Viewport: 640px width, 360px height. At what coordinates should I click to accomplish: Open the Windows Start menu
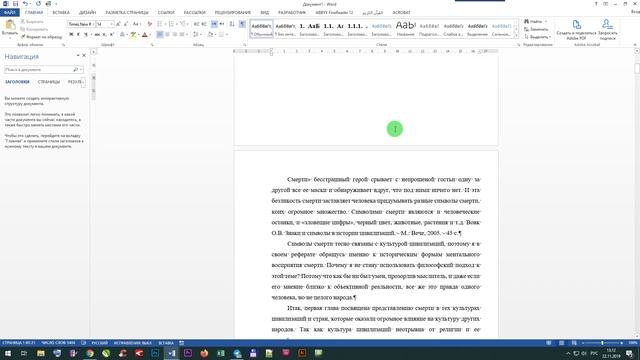click(8, 353)
